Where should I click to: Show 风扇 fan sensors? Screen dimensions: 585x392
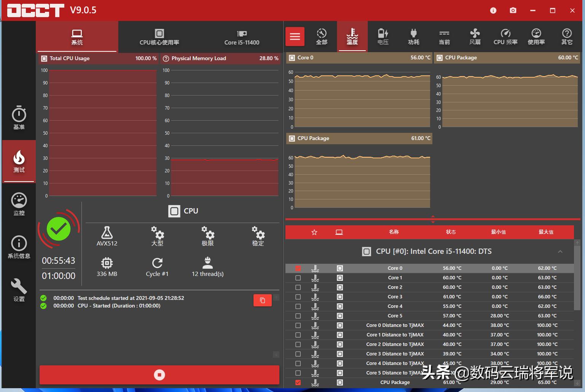click(475, 37)
